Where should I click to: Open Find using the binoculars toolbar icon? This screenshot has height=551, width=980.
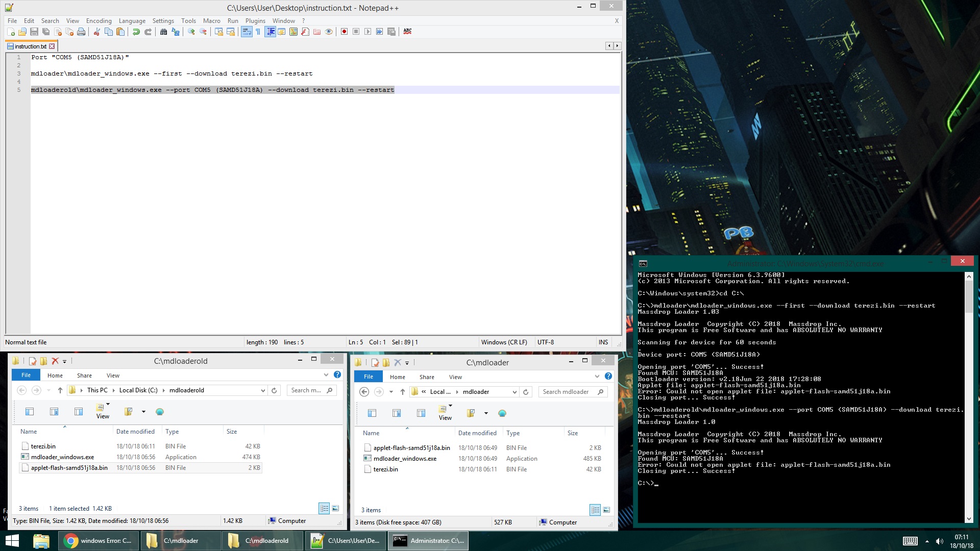point(163,32)
